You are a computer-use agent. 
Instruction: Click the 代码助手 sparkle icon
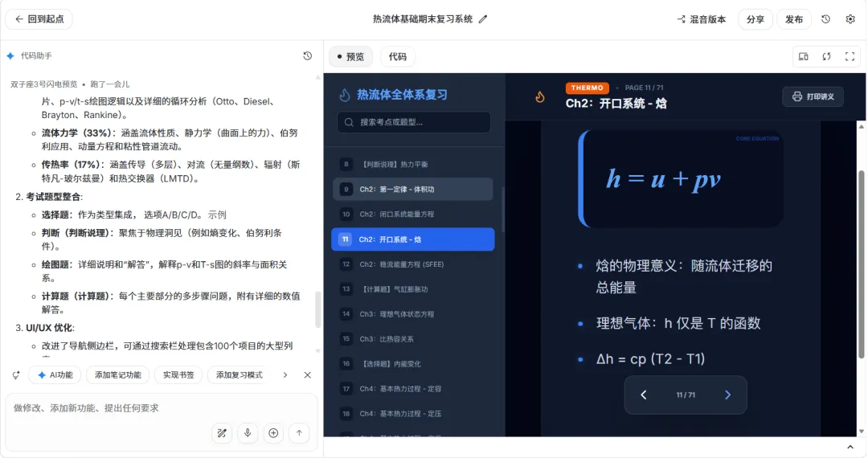[10, 56]
